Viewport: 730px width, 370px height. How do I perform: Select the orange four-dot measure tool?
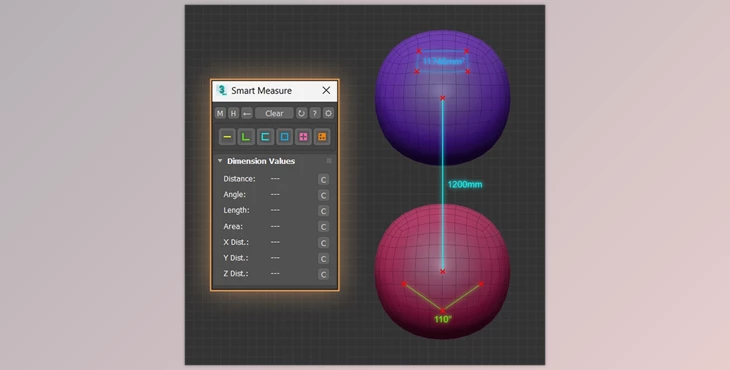322,137
